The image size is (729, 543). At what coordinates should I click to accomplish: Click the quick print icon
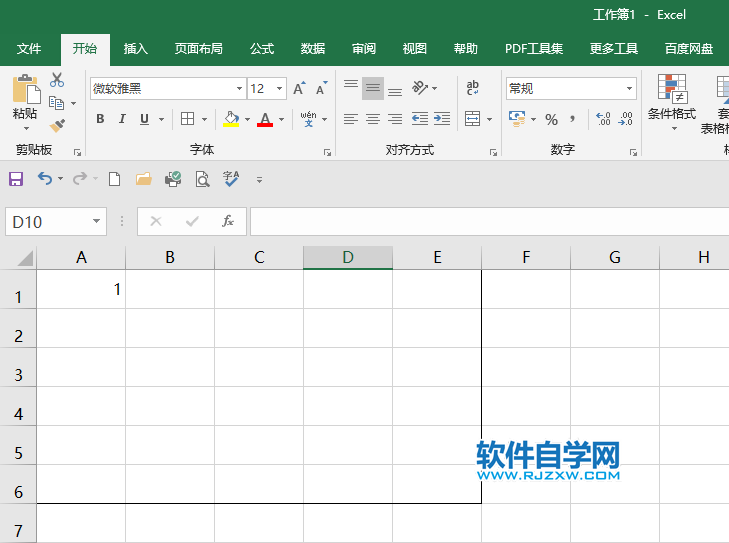[x=173, y=179]
